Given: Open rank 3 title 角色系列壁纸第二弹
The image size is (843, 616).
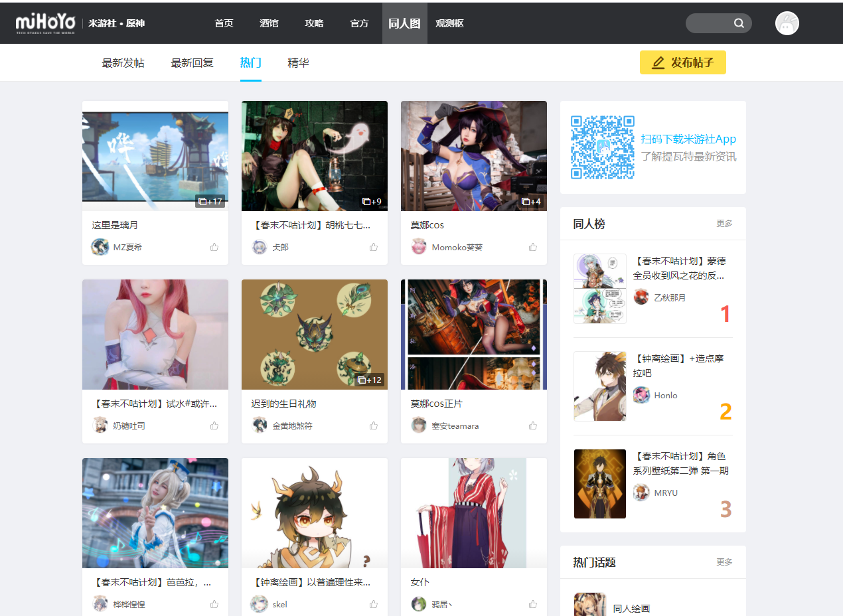Looking at the screenshot, I should 681,463.
